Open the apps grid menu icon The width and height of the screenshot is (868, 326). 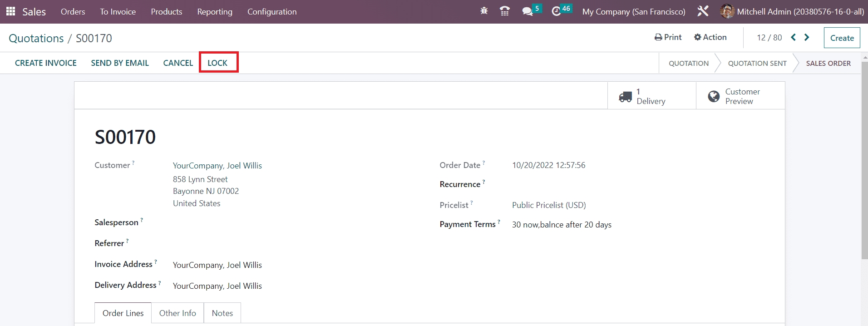[10, 11]
